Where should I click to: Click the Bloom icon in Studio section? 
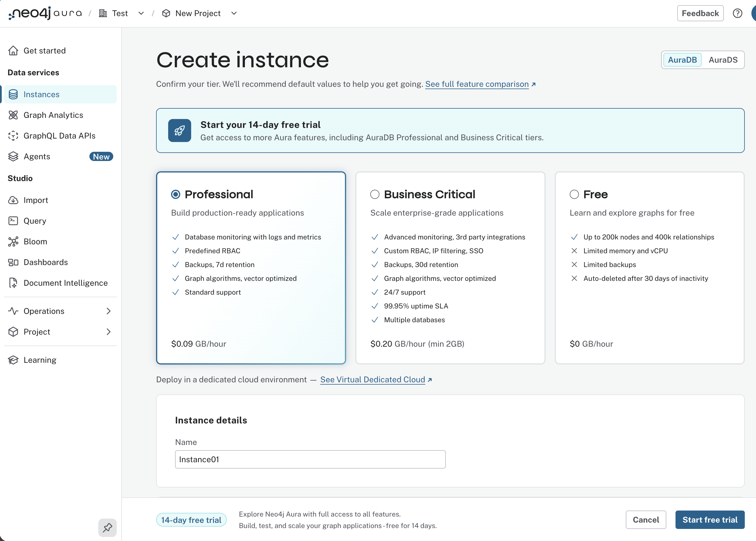click(x=13, y=241)
